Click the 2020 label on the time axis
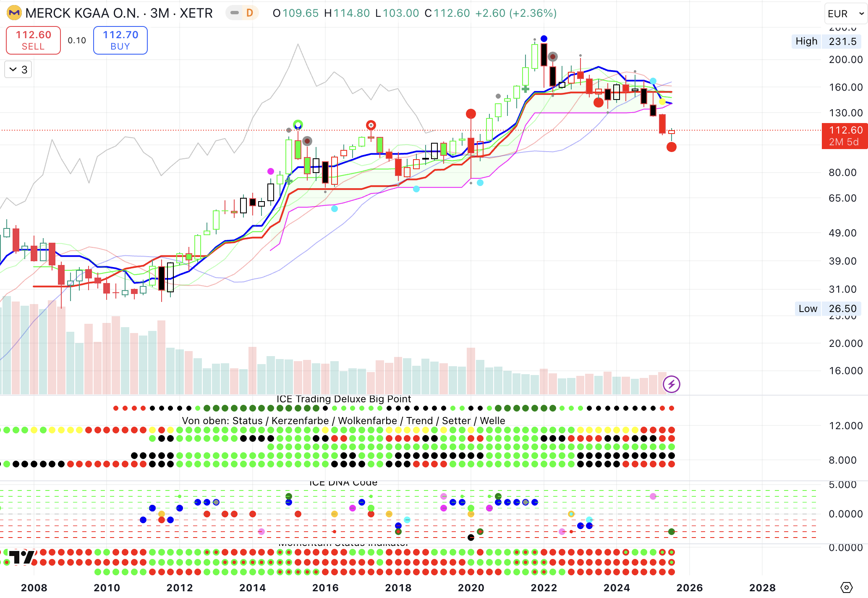The height and width of the screenshot is (598, 868). (471, 588)
